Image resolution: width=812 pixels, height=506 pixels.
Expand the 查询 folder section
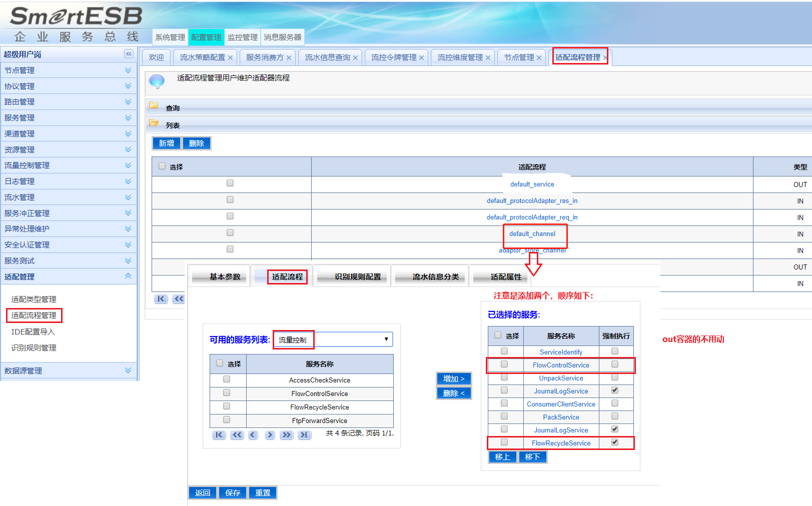pyautogui.click(x=154, y=106)
